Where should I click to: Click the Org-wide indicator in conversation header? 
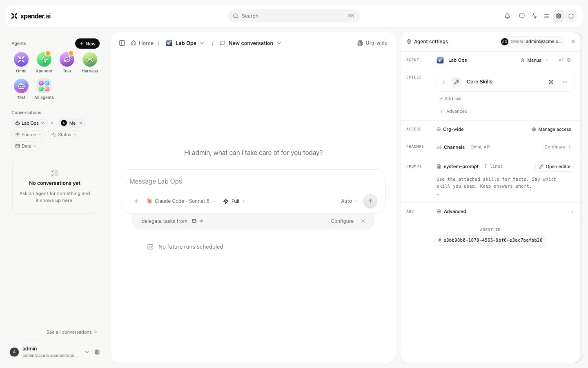(372, 43)
